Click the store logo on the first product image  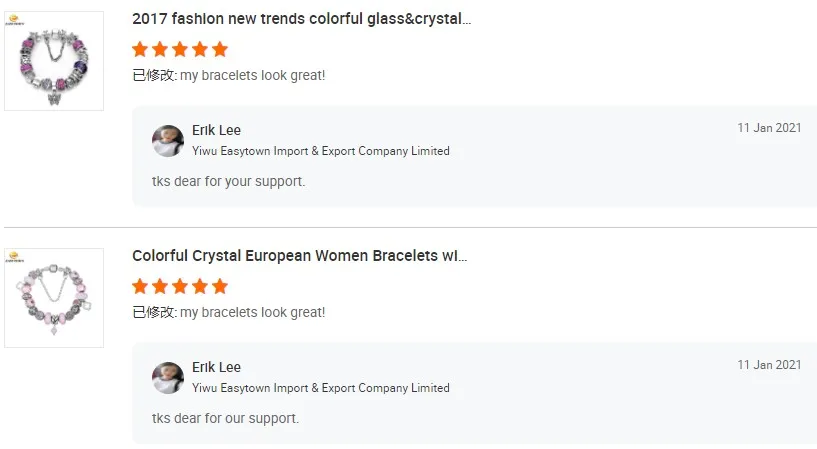[16, 18]
